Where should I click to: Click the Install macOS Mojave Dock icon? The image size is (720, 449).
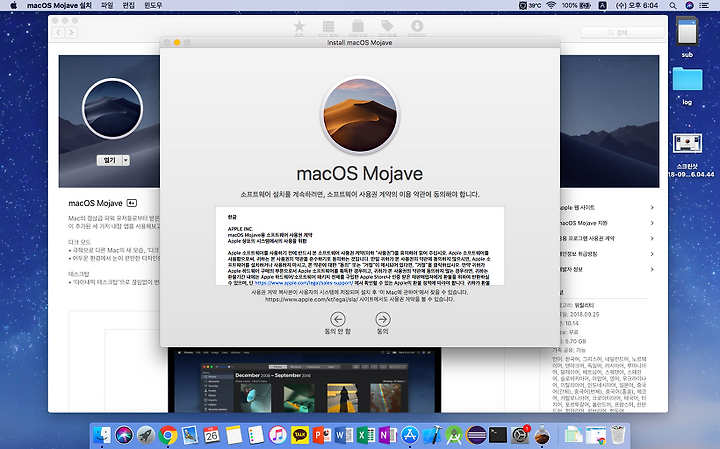(542, 435)
